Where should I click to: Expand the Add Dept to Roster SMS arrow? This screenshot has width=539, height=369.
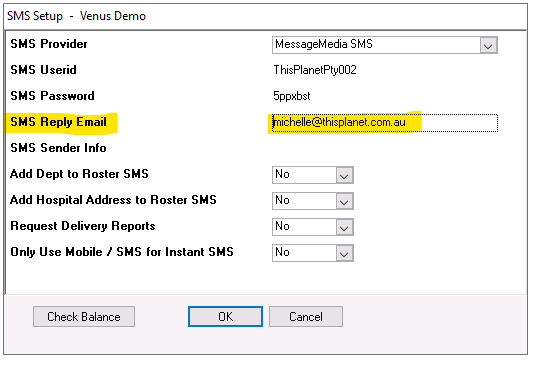344,175
